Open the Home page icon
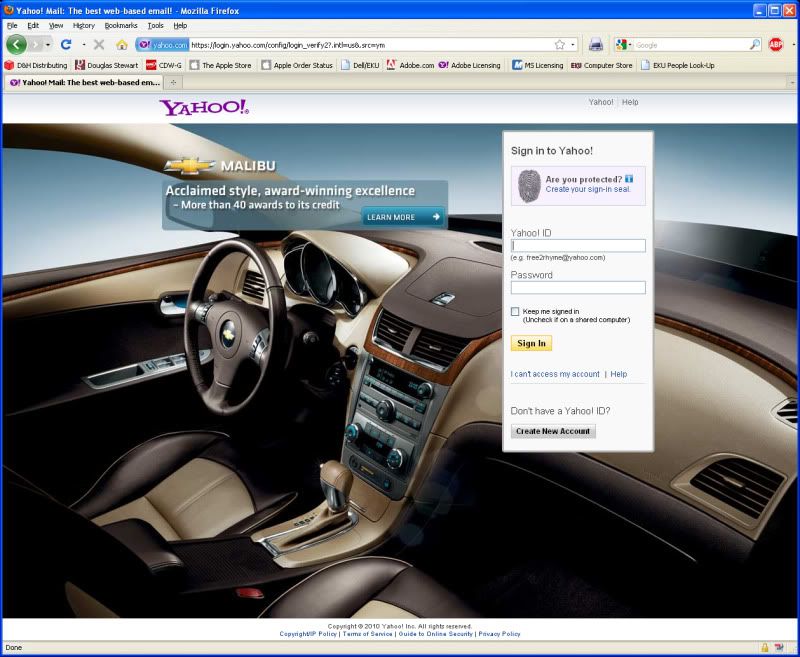The image size is (800, 657). [x=121, y=45]
